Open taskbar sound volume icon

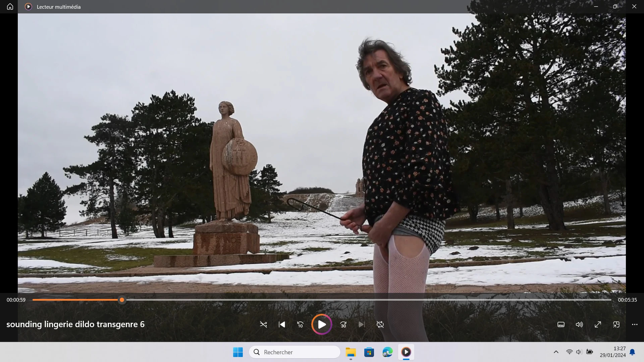(x=579, y=352)
